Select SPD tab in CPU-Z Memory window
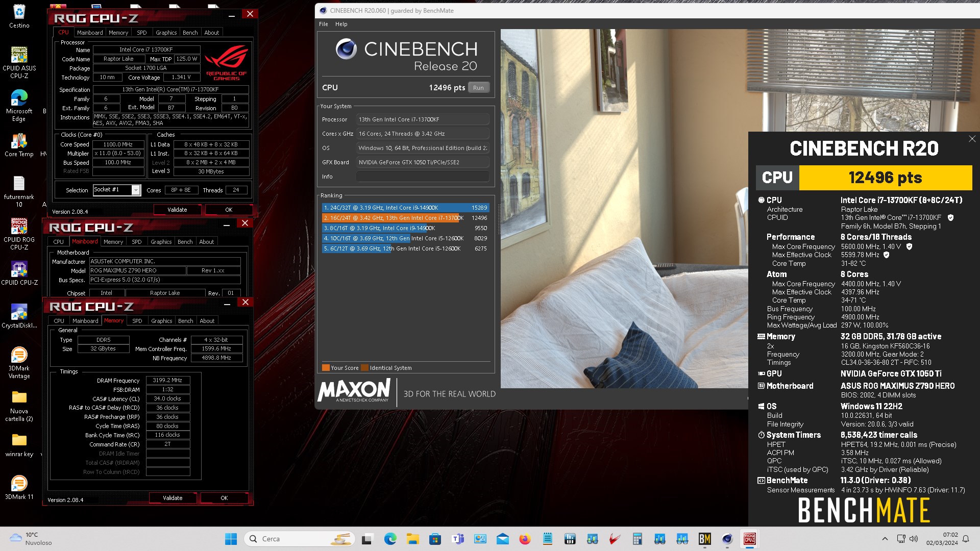 [137, 321]
